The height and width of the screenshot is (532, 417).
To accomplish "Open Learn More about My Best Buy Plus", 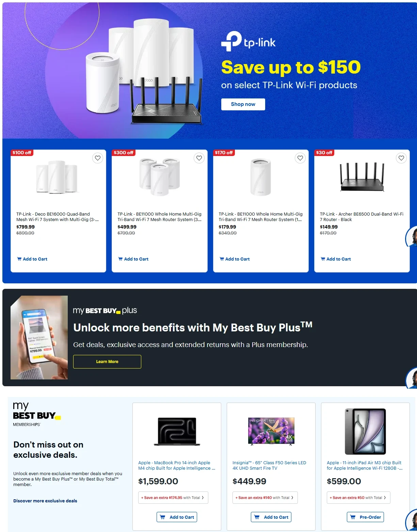I will coord(107,362).
